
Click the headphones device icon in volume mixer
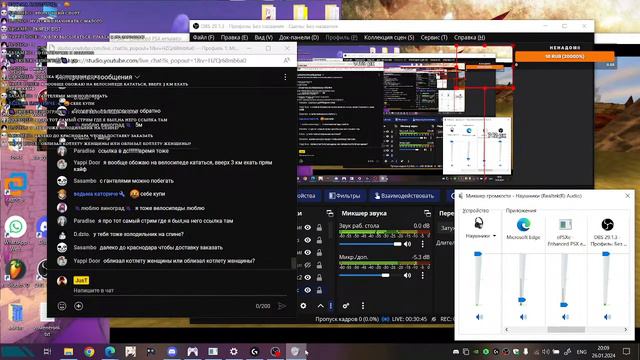coord(479,223)
